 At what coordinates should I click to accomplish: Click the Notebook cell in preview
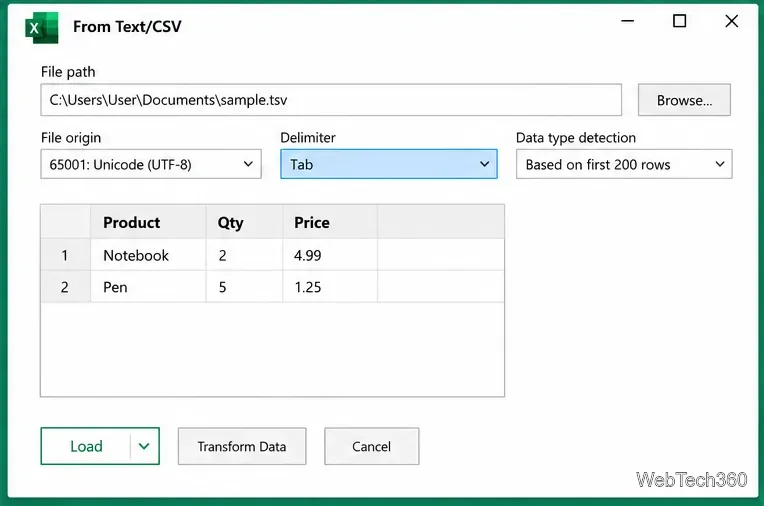[148, 255]
